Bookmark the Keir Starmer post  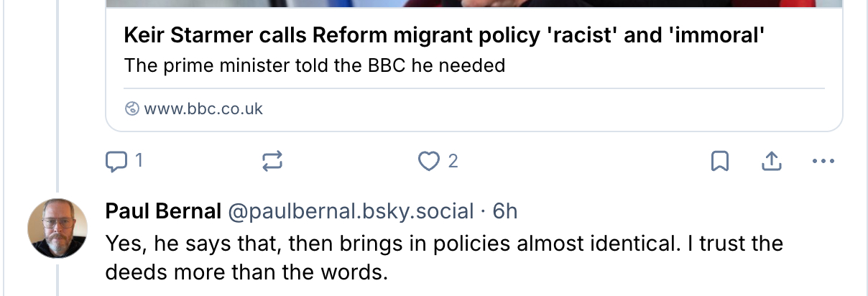click(719, 162)
